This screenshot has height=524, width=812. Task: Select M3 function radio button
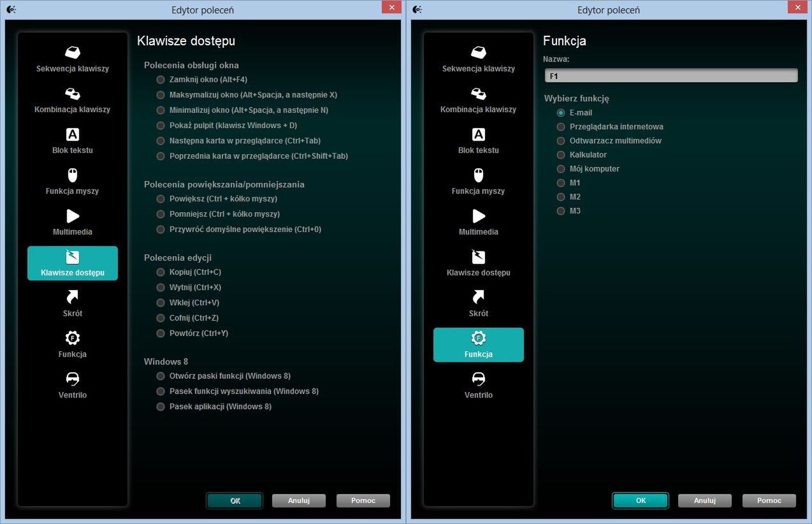(x=561, y=211)
